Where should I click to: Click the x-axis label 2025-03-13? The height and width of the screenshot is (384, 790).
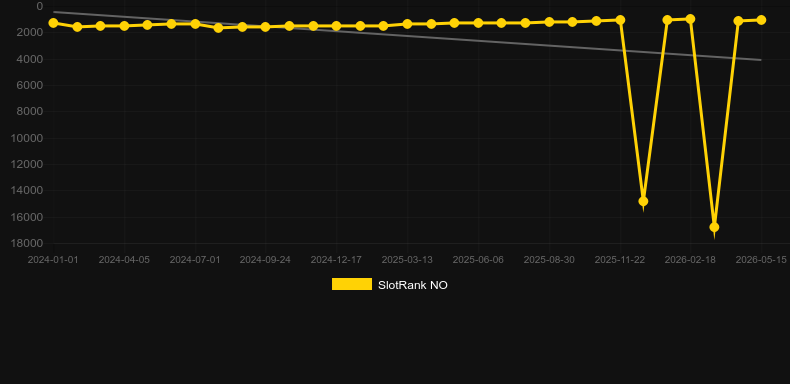pyautogui.click(x=407, y=260)
